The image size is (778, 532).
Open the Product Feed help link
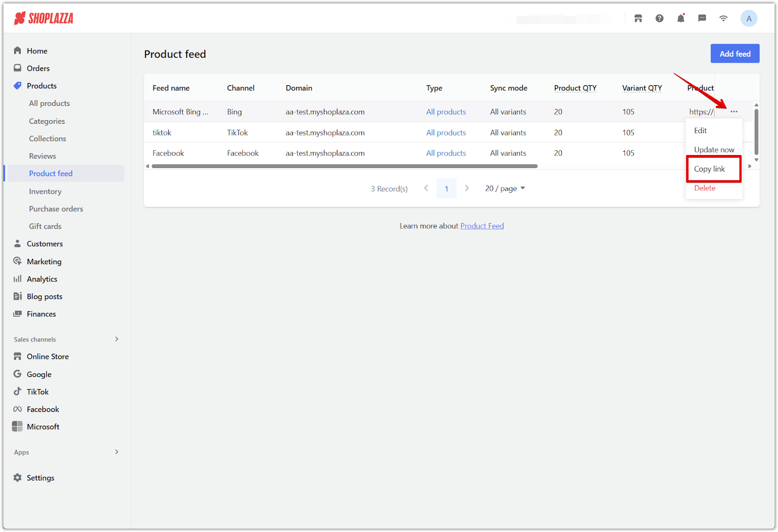[x=482, y=226]
